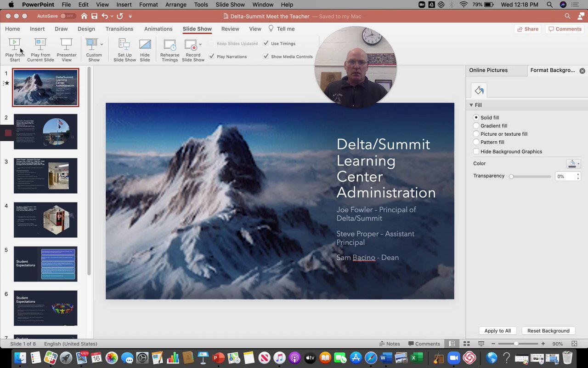Switch to Slide Sorter view in the status bar
The image size is (588, 368).
click(466, 344)
